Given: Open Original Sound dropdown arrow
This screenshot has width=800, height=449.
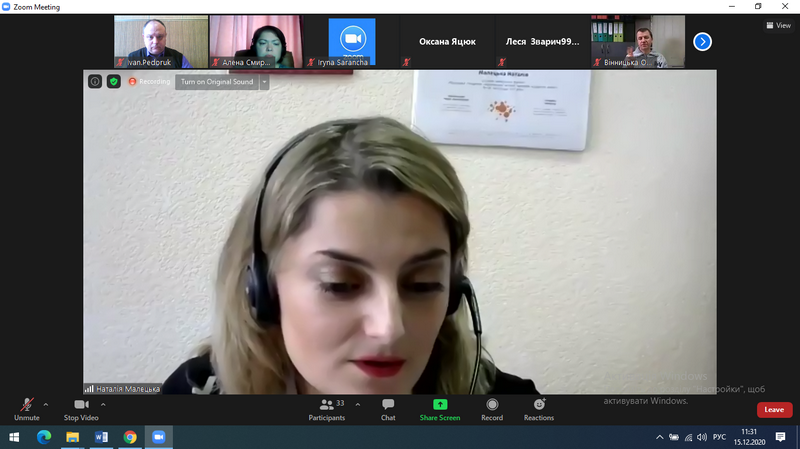Looking at the screenshot, I should click(264, 82).
